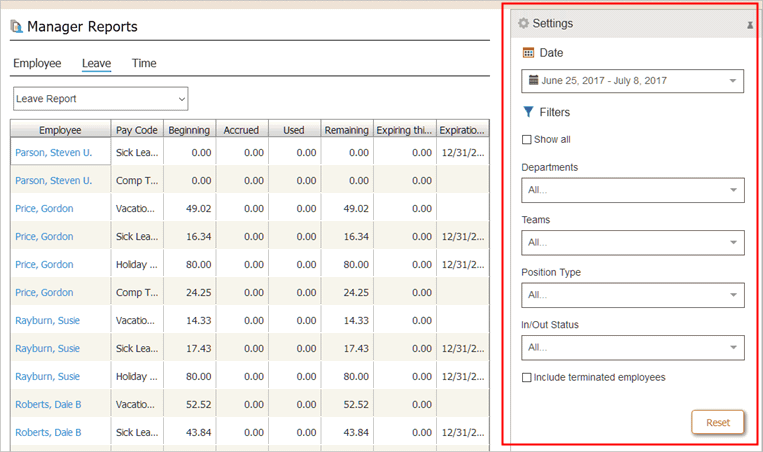Enable the Show all checkbox
The height and width of the screenshot is (452, 763).
(x=527, y=140)
